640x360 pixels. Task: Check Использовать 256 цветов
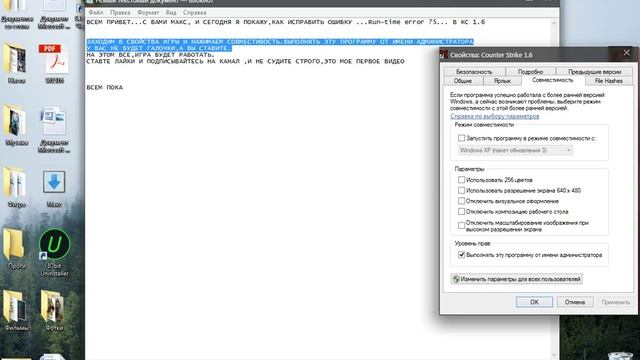(461, 180)
